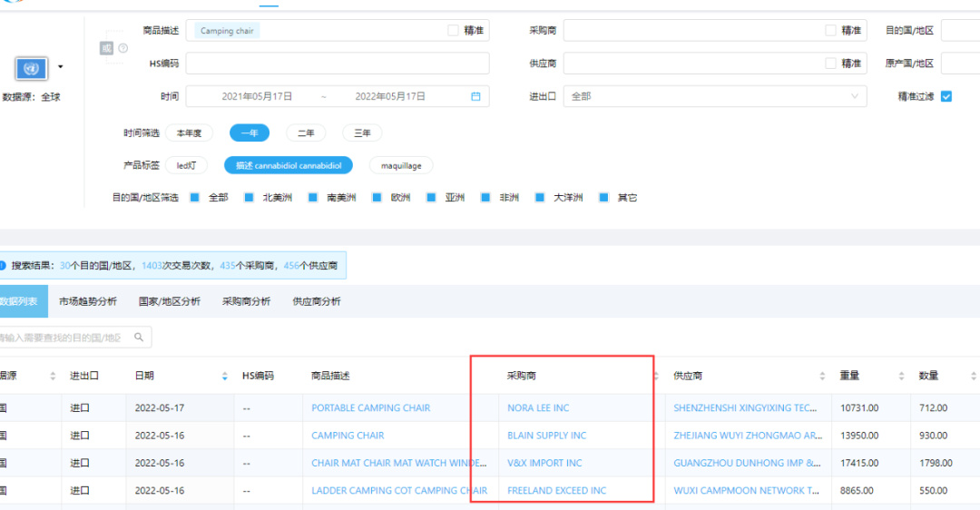The width and height of the screenshot is (980, 510).
Task: Open data source dropdown arrow next to flag
Action: coord(61,67)
